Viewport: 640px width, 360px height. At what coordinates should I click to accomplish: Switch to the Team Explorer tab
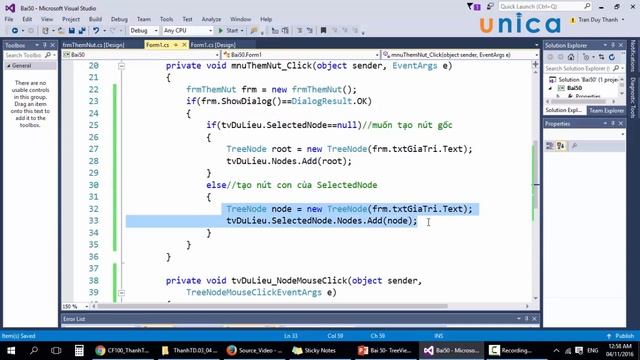click(x=606, y=111)
